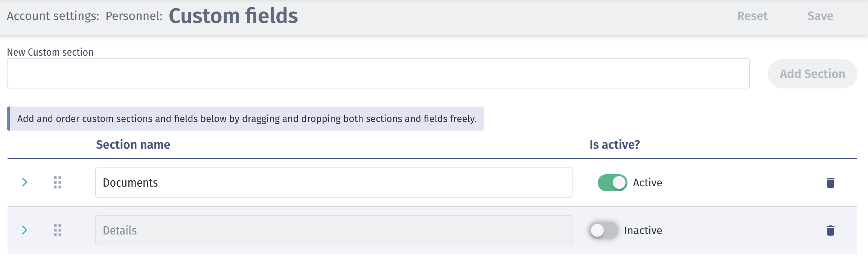Click the Reset button
Screen dimensions: 868x274
(x=752, y=16)
